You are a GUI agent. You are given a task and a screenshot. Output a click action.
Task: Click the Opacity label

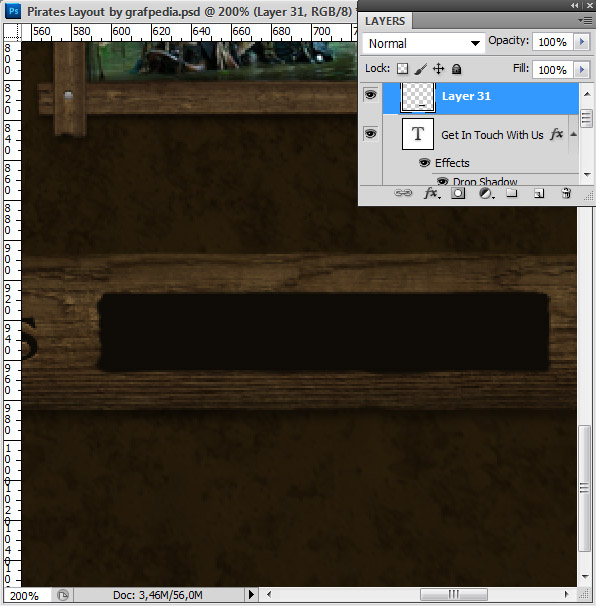508,41
